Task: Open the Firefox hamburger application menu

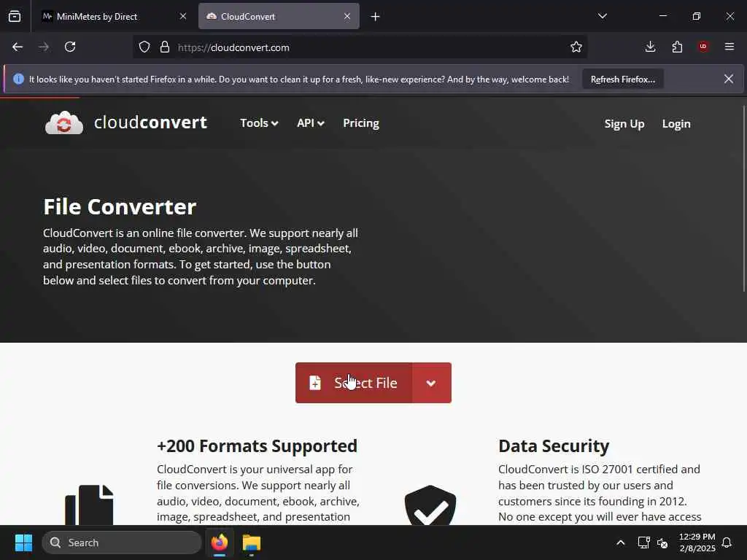Action: 729,47
